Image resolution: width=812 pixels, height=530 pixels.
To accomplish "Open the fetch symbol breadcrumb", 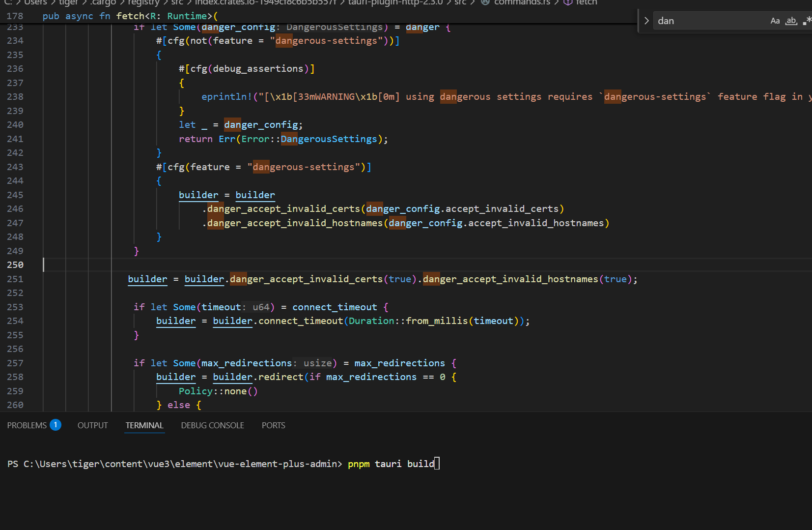I will [587, 2].
